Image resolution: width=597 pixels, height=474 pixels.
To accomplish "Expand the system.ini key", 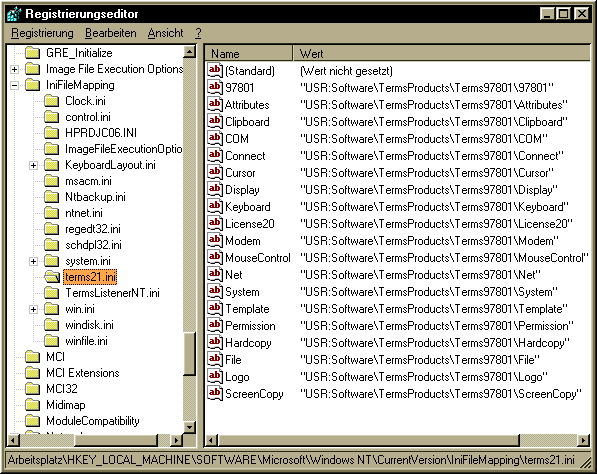I will [34, 261].
